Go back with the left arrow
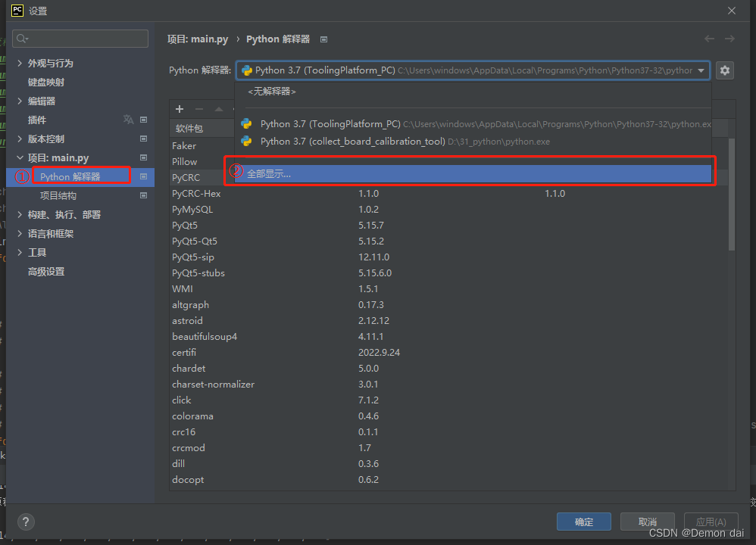Screen dimensions: 756x545 [709, 39]
